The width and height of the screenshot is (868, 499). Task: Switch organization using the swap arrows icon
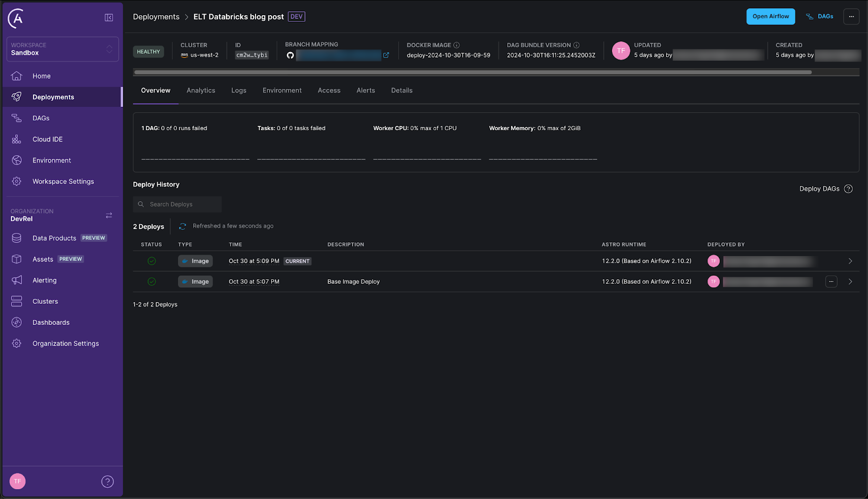click(109, 215)
